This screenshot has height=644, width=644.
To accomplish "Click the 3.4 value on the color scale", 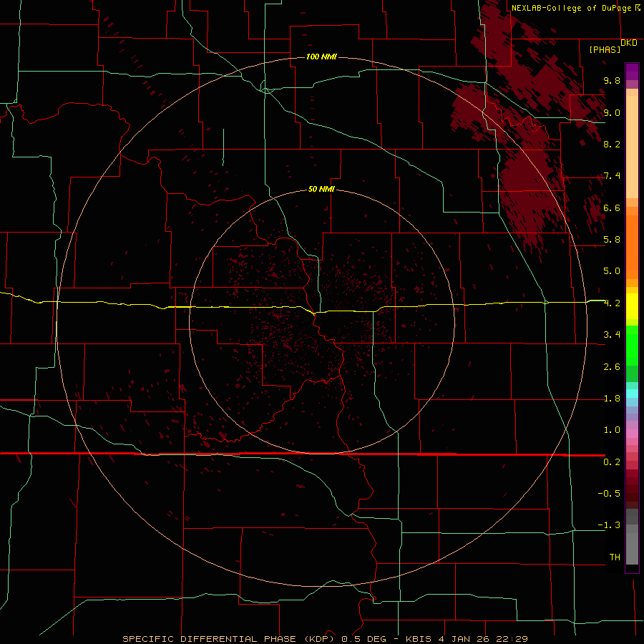I will coord(612,335).
